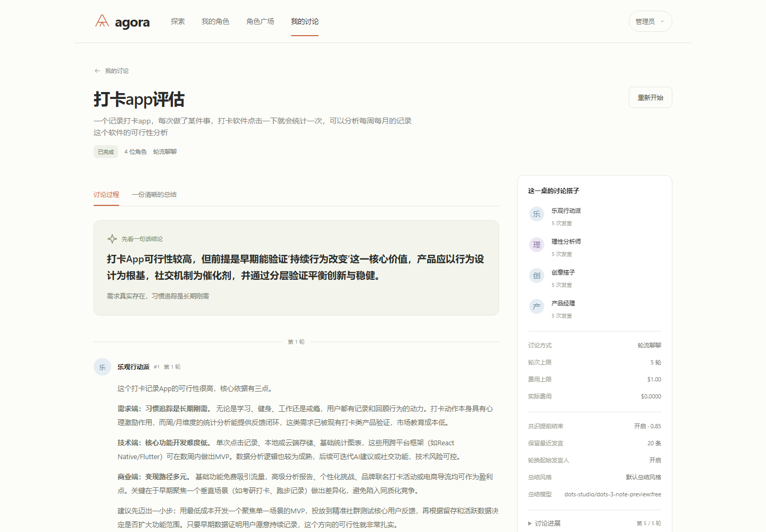Select 产品经理 in the 讨论搭子 list
766x532 pixels.
[x=563, y=303]
